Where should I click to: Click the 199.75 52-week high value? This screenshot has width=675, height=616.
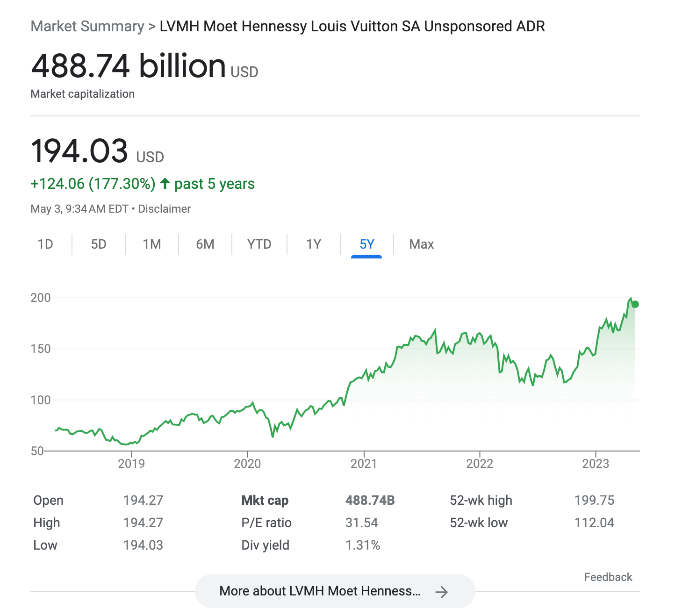click(595, 501)
